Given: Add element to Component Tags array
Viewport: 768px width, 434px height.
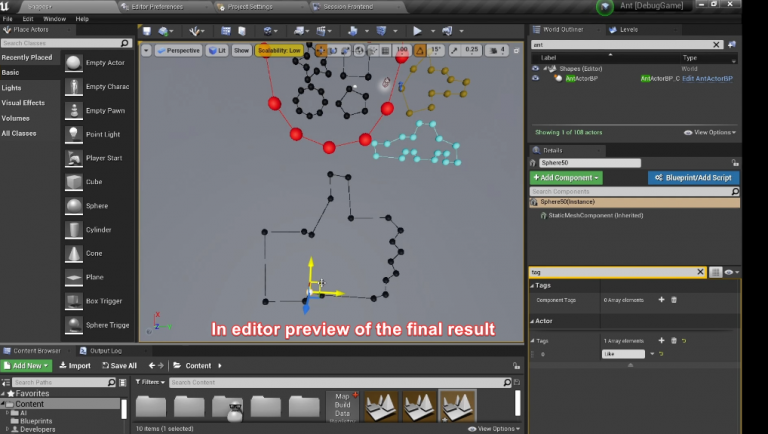Looking at the screenshot, I should click(x=661, y=300).
